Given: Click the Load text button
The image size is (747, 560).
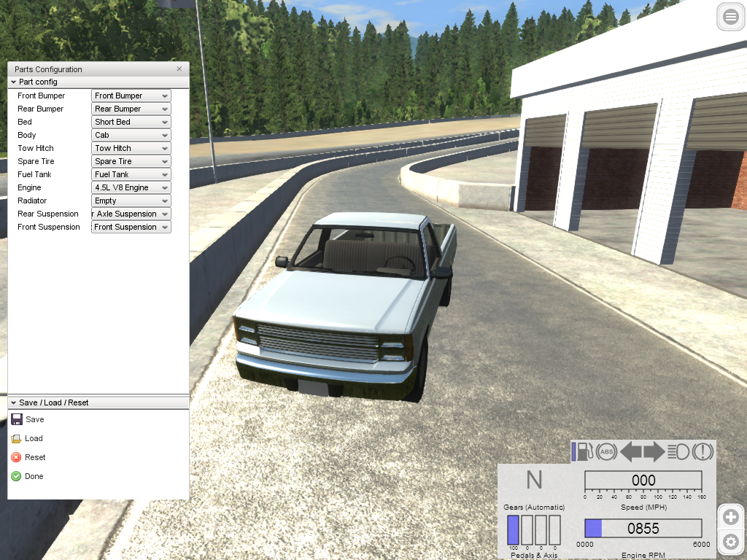Looking at the screenshot, I should click(x=34, y=438).
